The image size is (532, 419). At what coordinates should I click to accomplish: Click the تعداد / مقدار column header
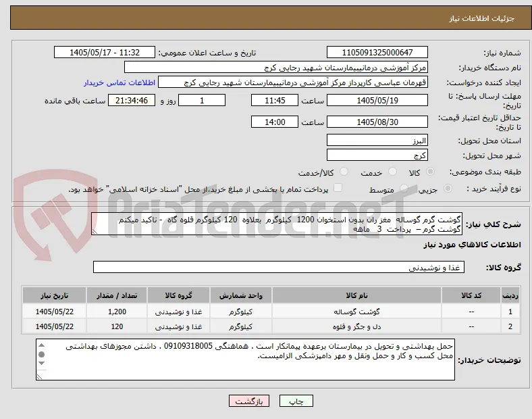[x=117, y=295]
